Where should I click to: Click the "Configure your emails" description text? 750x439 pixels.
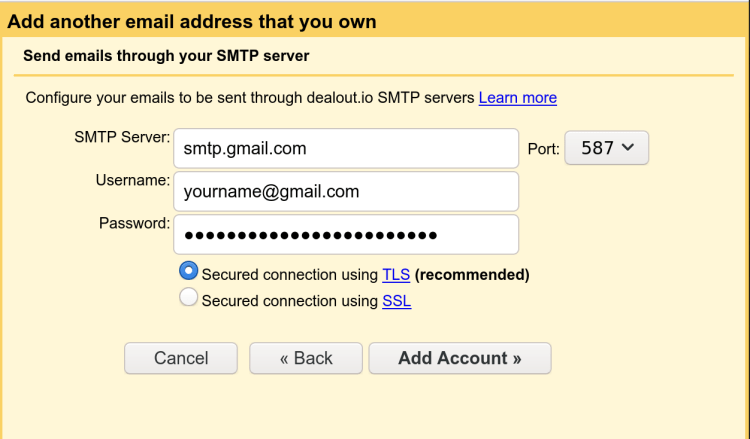pyautogui.click(x=250, y=98)
